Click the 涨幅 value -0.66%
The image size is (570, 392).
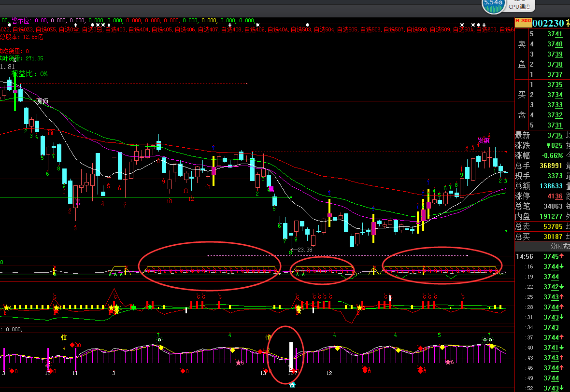(x=552, y=155)
